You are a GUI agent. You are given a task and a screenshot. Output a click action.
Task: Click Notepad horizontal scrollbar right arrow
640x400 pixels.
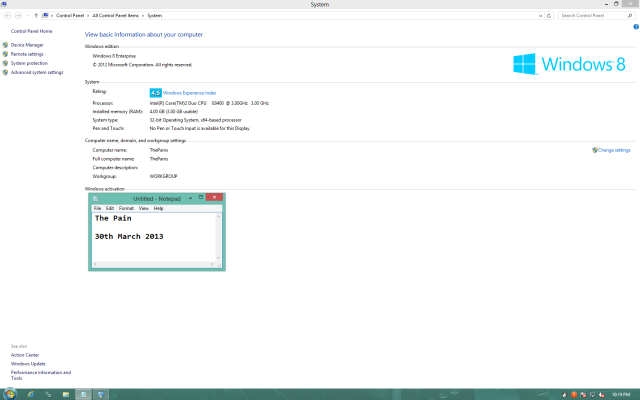click(212, 264)
